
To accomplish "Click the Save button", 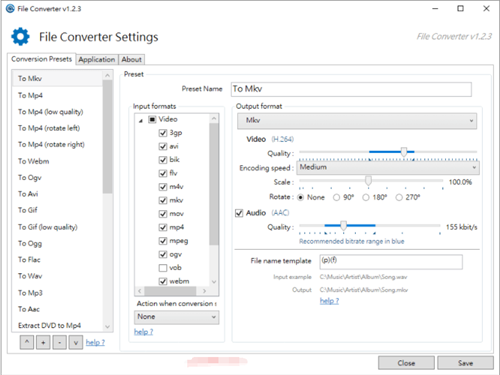I will click(x=465, y=363).
